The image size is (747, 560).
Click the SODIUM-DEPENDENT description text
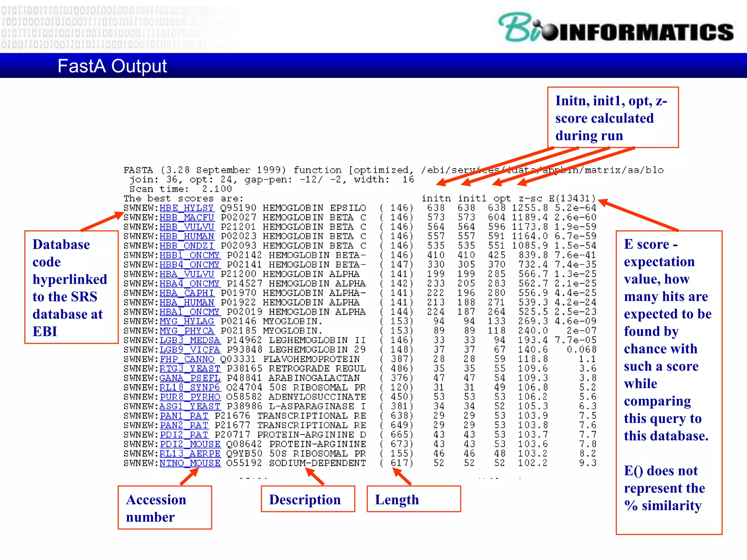[317, 464]
